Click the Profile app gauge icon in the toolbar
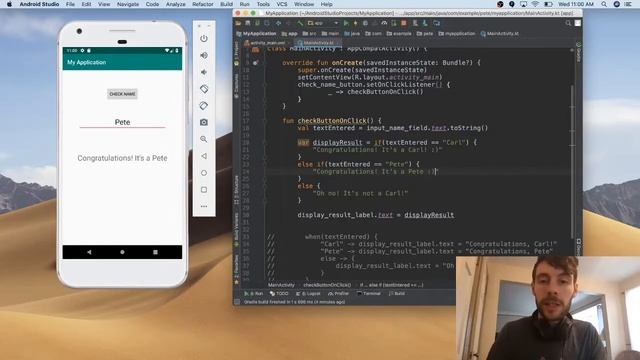The image size is (640, 360). click(384, 23)
